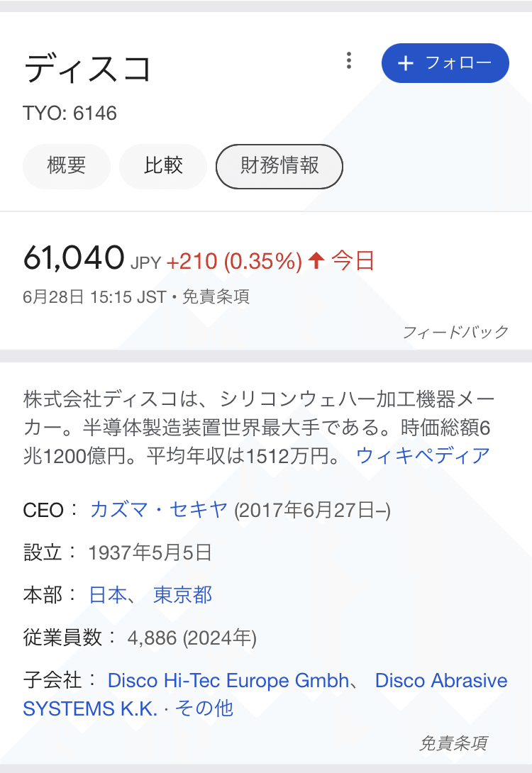Open subsidiary Disco Hi-Tec Europe Gmbh

click(x=228, y=681)
